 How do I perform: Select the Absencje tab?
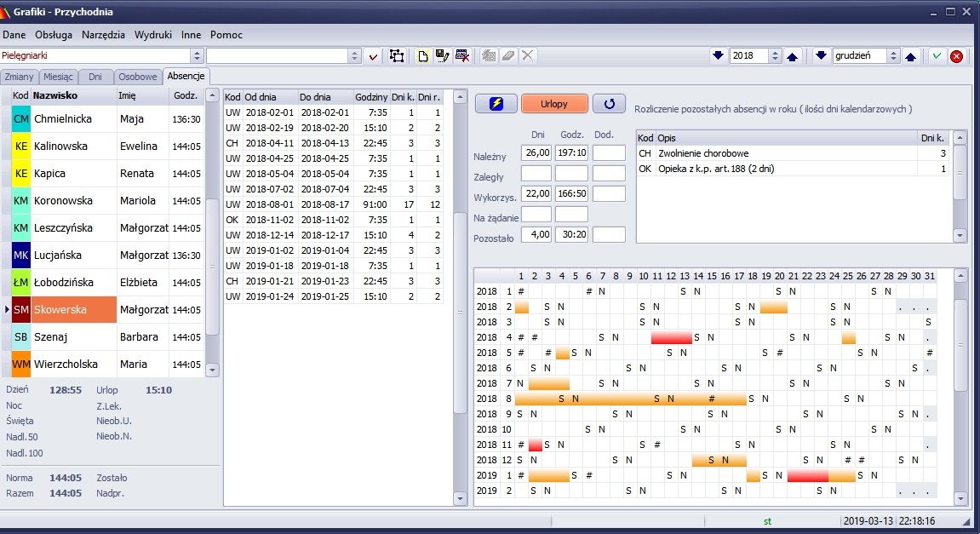[x=186, y=76]
